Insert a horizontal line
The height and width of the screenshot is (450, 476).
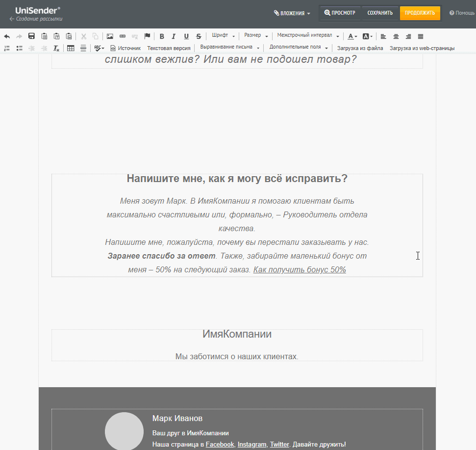[83, 48]
